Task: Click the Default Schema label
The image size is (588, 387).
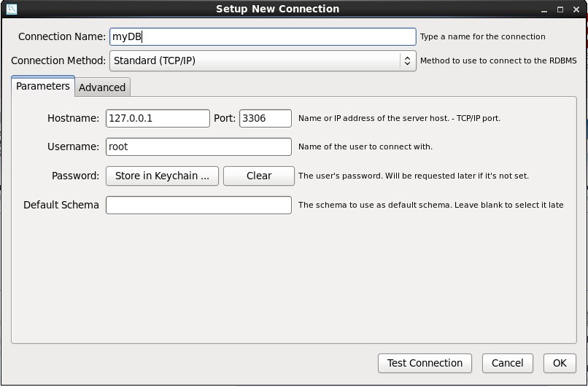Action: tap(61, 205)
